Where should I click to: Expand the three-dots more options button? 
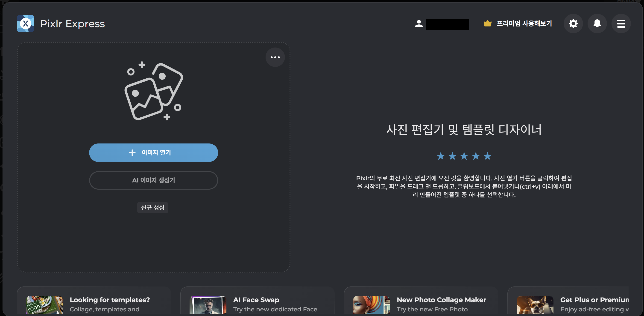coord(275,57)
